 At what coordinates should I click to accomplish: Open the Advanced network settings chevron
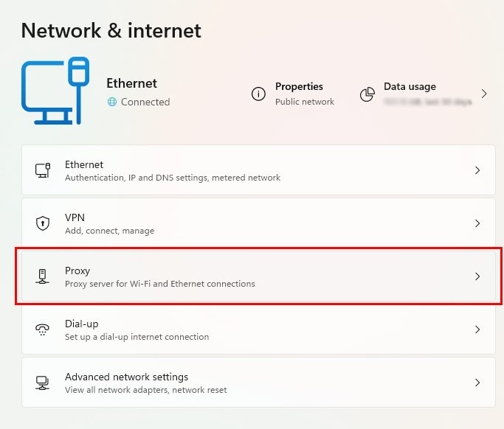point(477,383)
